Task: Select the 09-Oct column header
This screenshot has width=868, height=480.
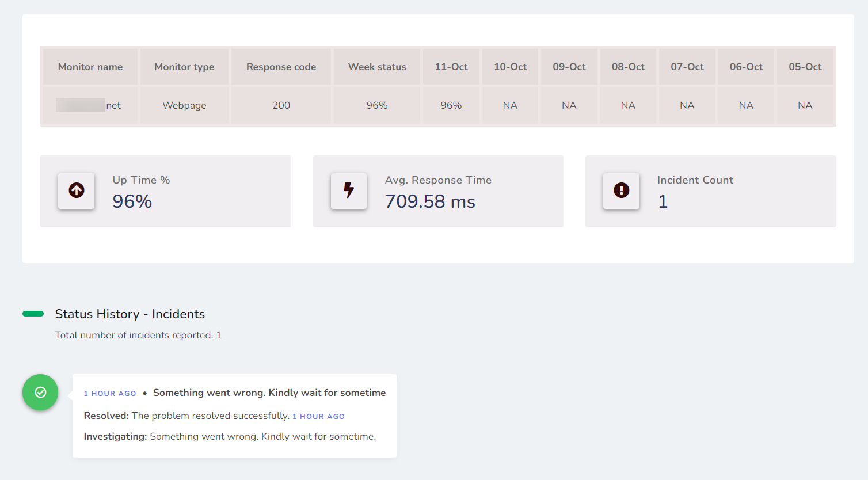Action: click(x=569, y=67)
